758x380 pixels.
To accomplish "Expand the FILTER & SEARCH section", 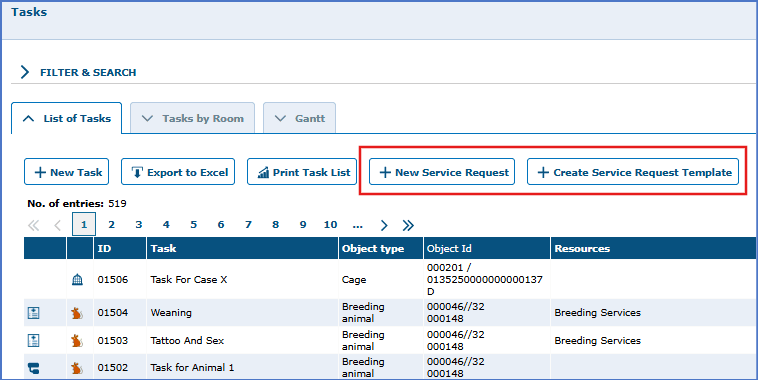I will point(78,73).
